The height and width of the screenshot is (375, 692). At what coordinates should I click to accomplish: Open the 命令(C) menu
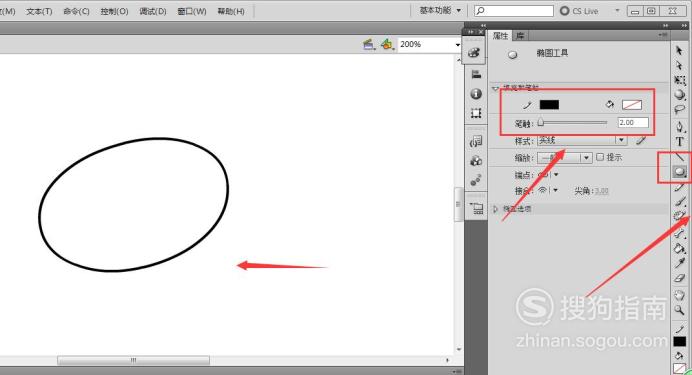click(76, 11)
